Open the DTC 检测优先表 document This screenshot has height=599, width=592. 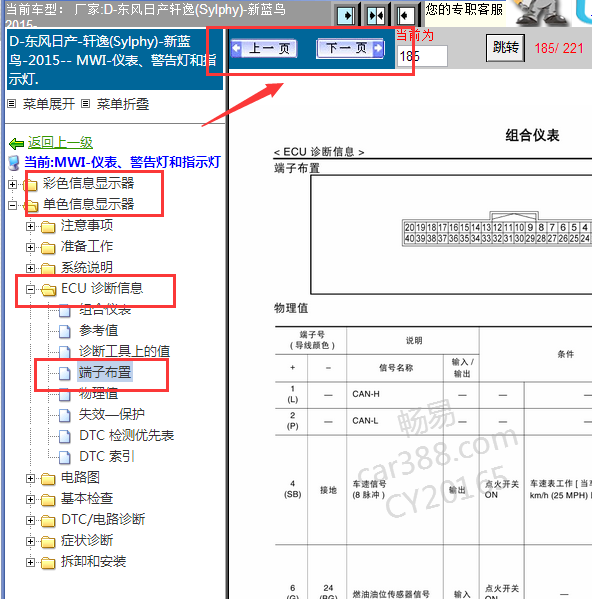coord(126,435)
